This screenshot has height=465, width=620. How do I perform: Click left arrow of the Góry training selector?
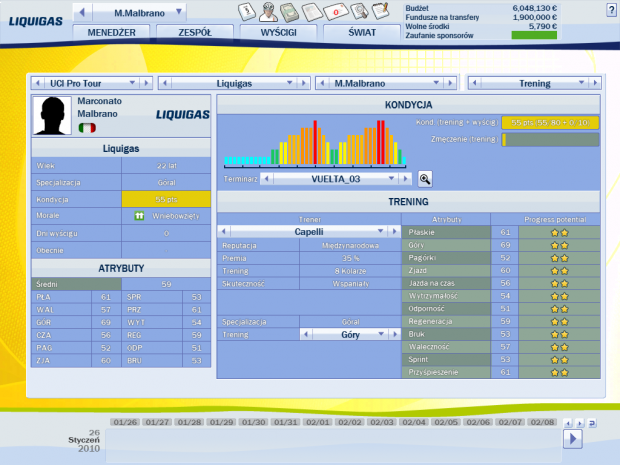pyautogui.click(x=306, y=335)
